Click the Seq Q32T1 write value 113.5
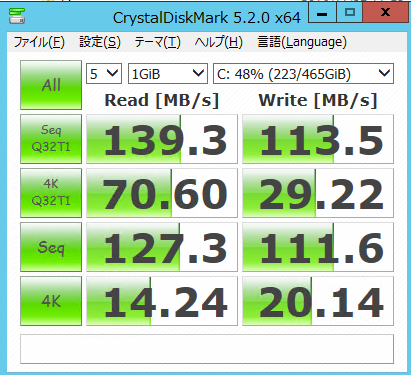 [318, 139]
